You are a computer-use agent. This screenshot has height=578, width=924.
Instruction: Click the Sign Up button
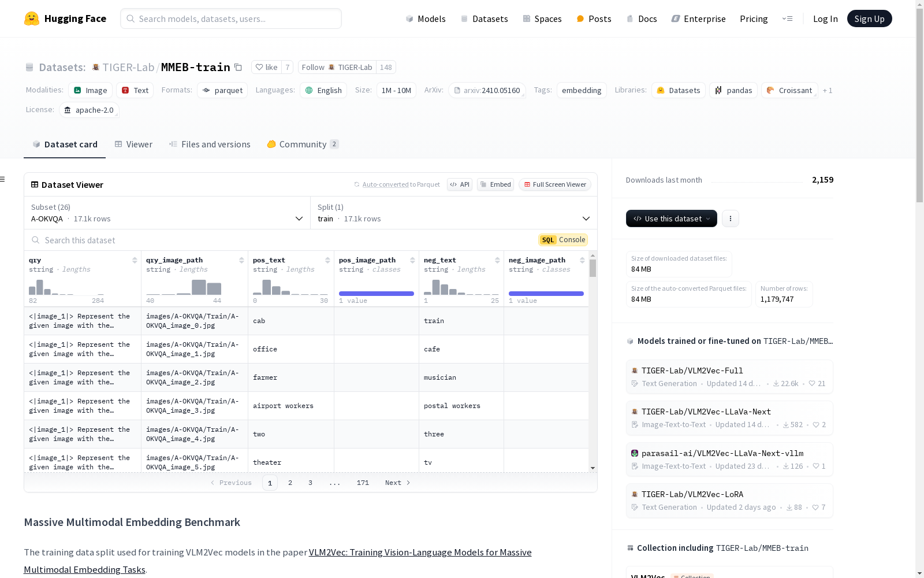click(869, 18)
